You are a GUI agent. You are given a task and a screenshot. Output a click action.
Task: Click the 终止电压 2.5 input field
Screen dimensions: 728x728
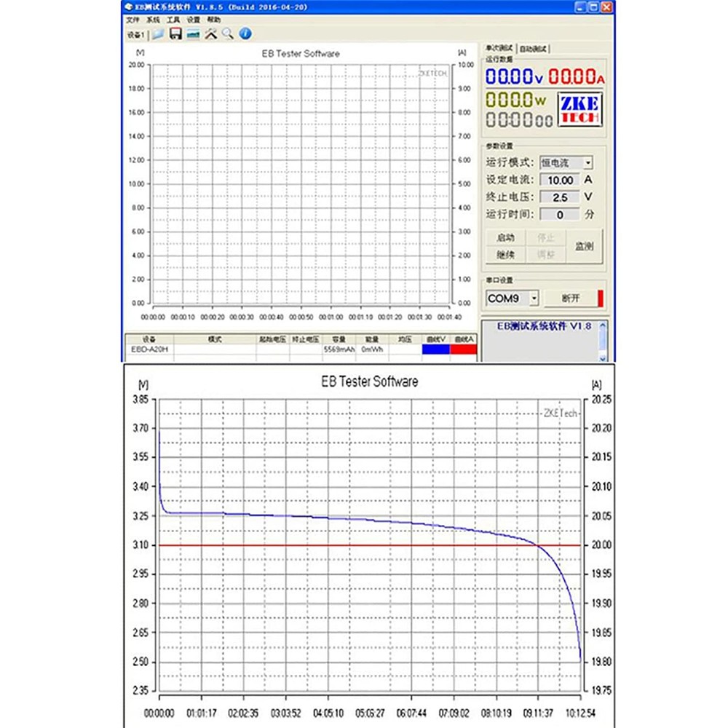pos(560,197)
